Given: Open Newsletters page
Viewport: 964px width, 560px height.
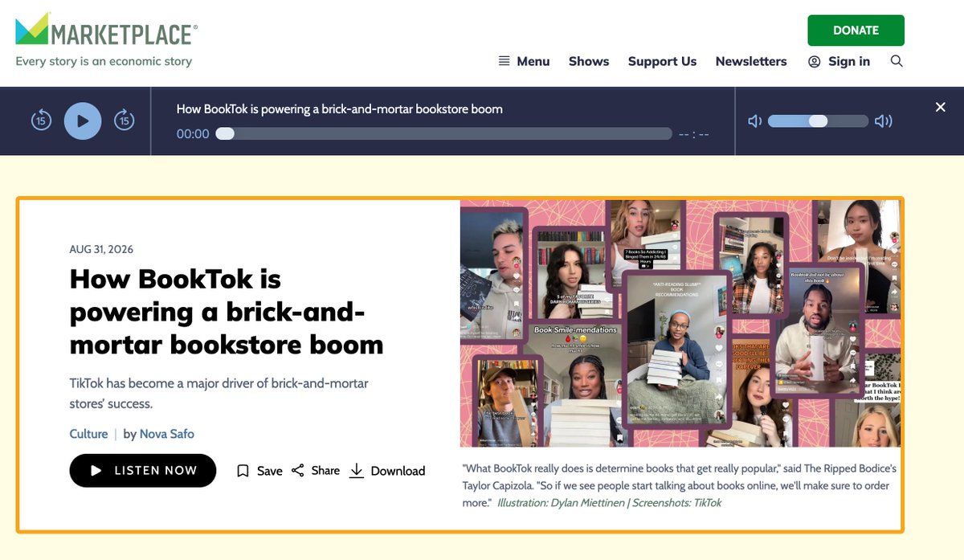Looking at the screenshot, I should (751, 61).
